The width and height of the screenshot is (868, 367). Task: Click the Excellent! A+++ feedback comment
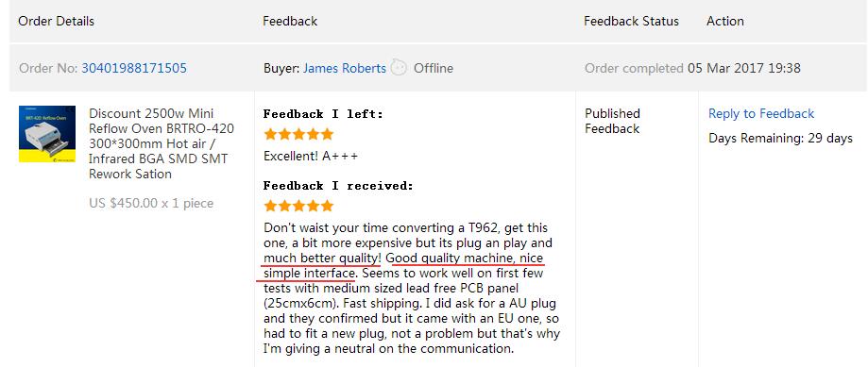point(311,157)
